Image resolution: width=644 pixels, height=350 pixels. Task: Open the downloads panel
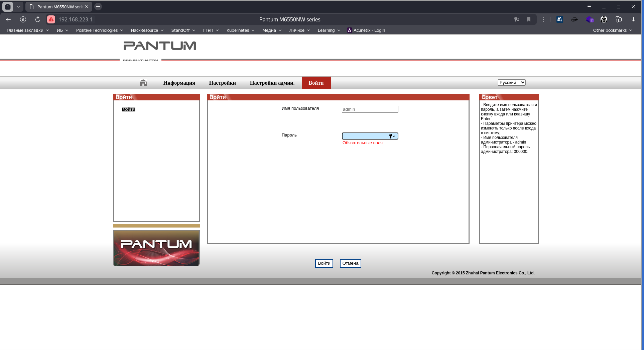coord(633,19)
